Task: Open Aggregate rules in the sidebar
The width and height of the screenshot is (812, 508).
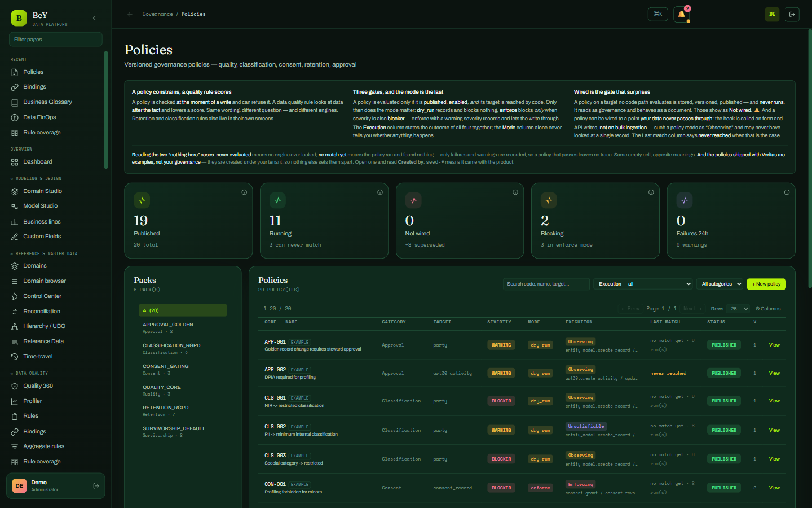Action: (x=44, y=446)
